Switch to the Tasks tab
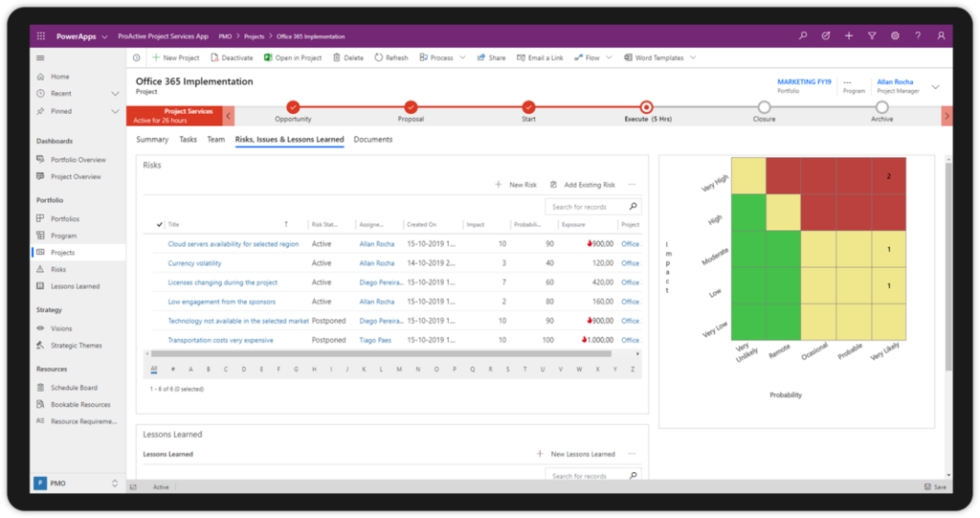The image size is (980, 518). 189,140
